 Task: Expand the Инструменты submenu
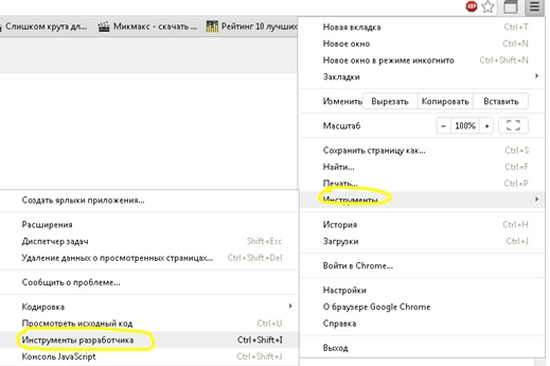click(422, 199)
